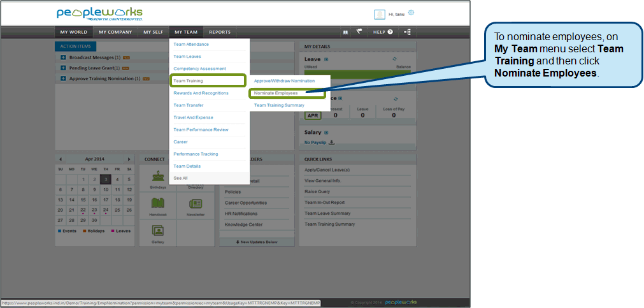Click the user profile picture thumbnail
Viewport: 644px width, 308px height.
380,15
